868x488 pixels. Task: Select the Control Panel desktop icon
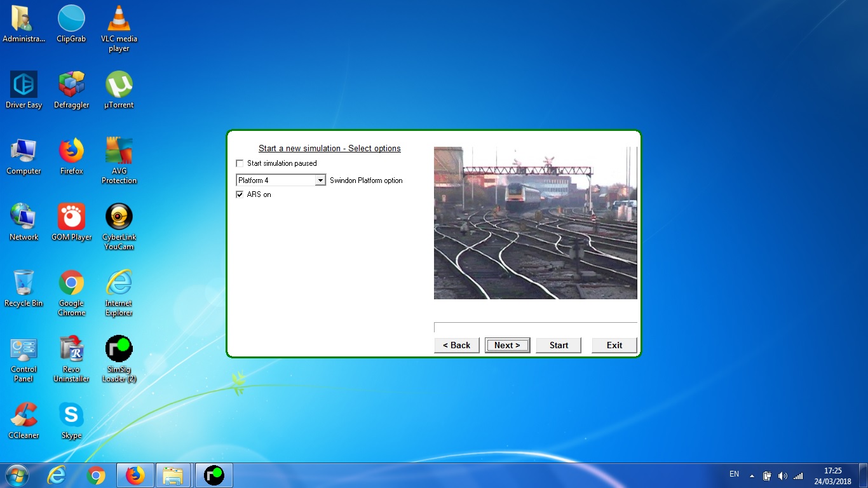coord(24,359)
